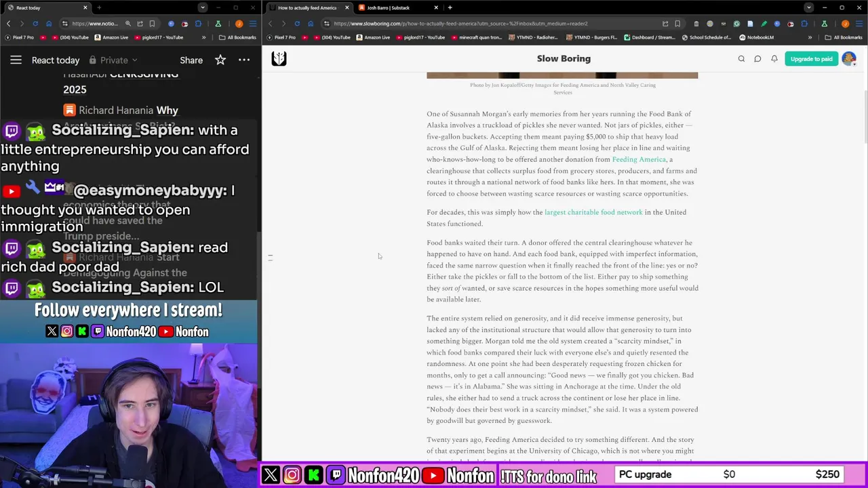Image resolution: width=868 pixels, height=488 pixels.
Task: Click the trash can extension icon
Action: [x=696, y=24]
